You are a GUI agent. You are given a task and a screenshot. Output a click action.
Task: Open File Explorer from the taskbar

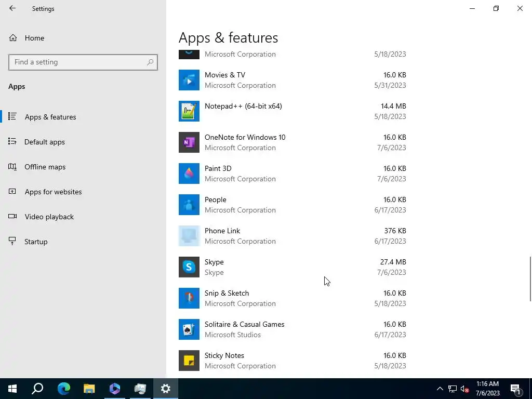coord(89,389)
